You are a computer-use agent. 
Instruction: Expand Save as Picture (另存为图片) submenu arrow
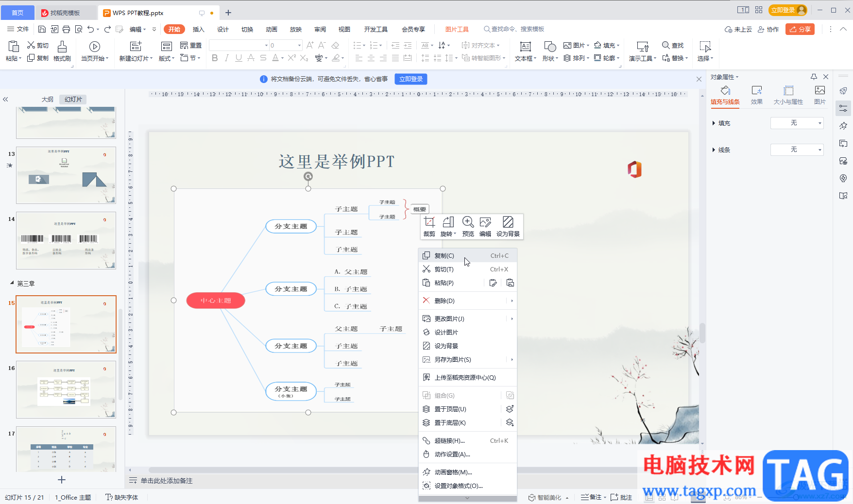pos(512,360)
